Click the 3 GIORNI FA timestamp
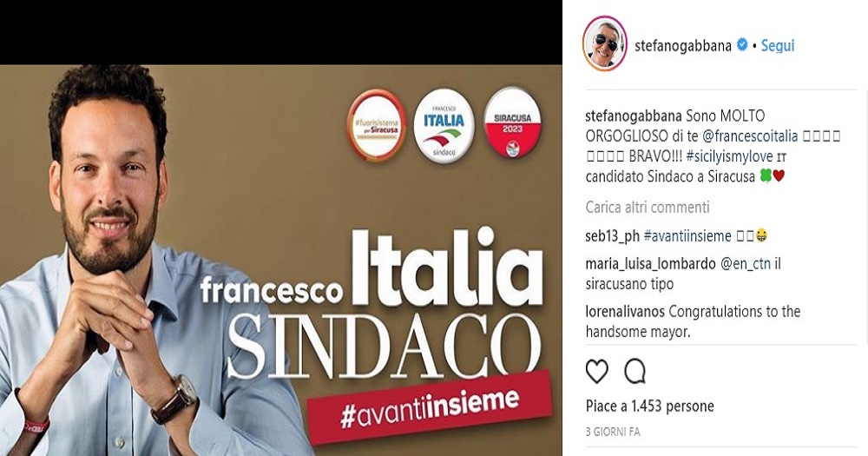 click(x=613, y=432)
